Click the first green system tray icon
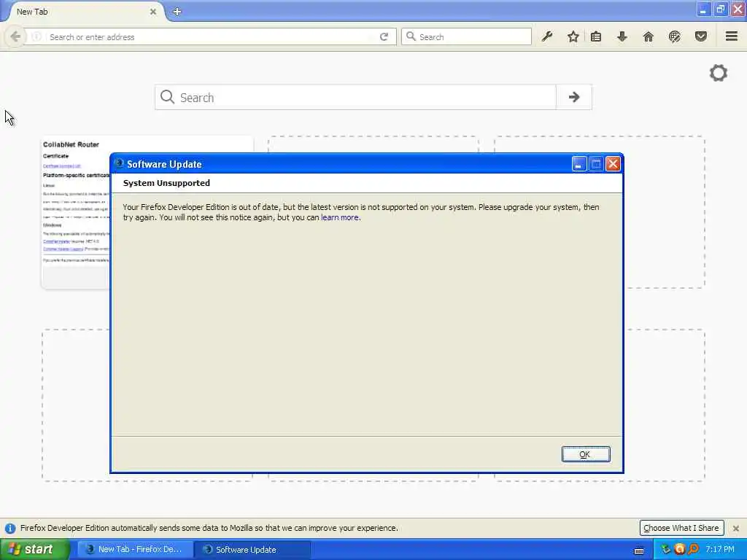This screenshot has height=560, width=747. (x=665, y=550)
